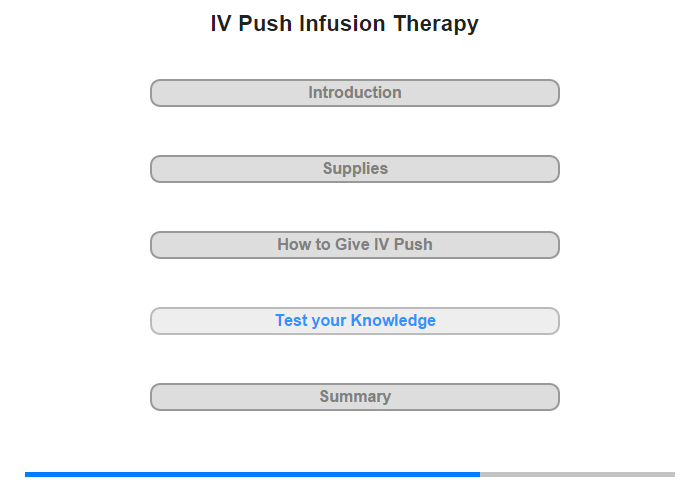This screenshot has height=480, width=700.
Task: Click the grayed Summary bar
Action: pos(354,397)
